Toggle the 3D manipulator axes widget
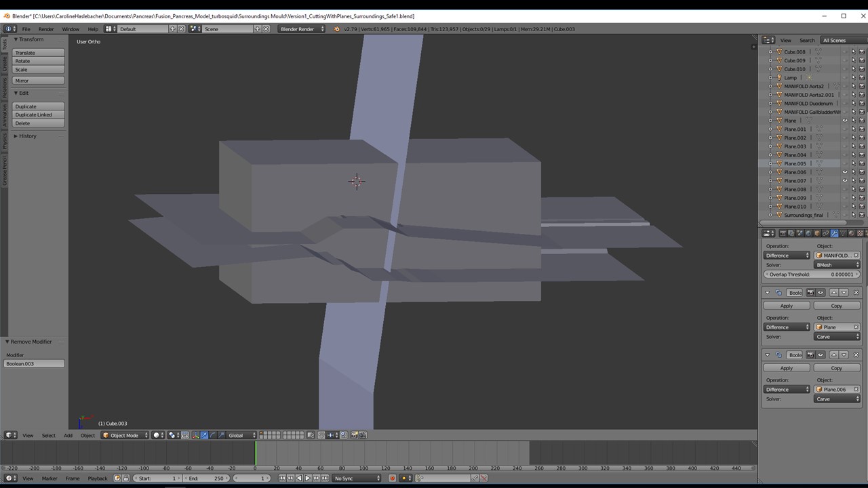The image size is (868, 488). tap(195, 435)
